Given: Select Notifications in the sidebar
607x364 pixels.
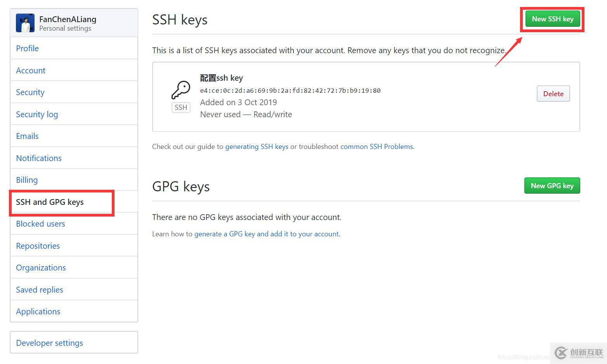Looking at the screenshot, I should [x=39, y=158].
